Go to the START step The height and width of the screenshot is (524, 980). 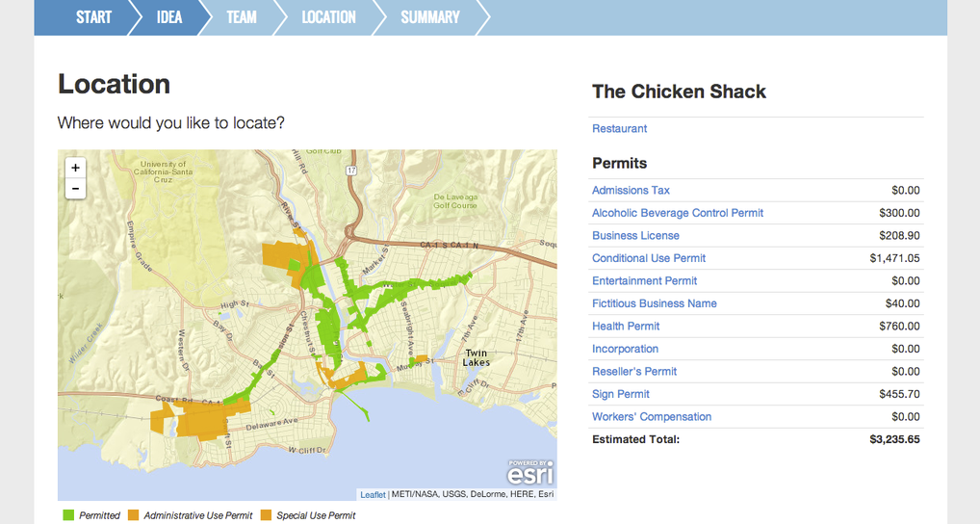click(x=93, y=17)
